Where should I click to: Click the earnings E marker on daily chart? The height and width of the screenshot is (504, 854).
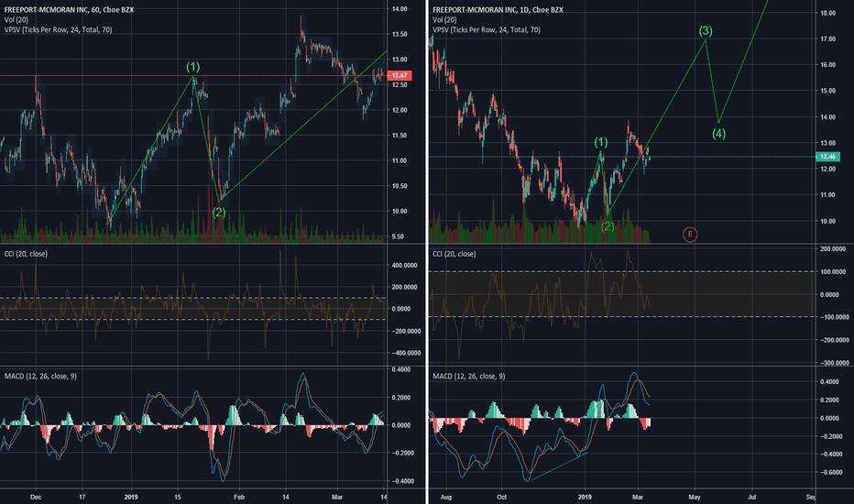689,235
